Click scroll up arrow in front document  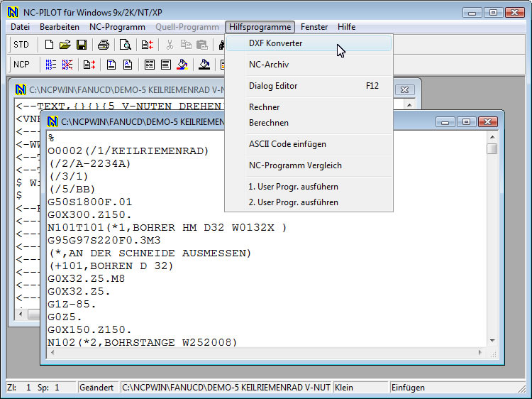tap(492, 138)
